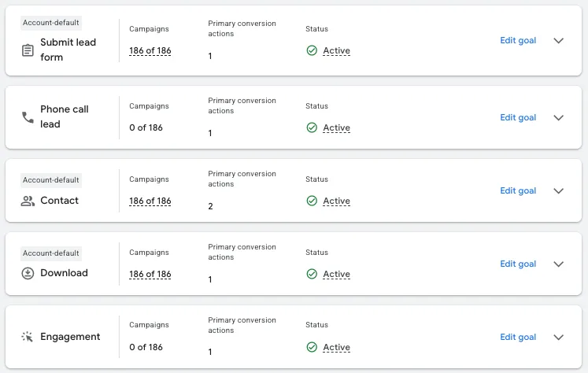Click primary conversion actions value 1 in Download row
Image resolution: width=588 pixels, height=373 pixels.
pos(210,279)
